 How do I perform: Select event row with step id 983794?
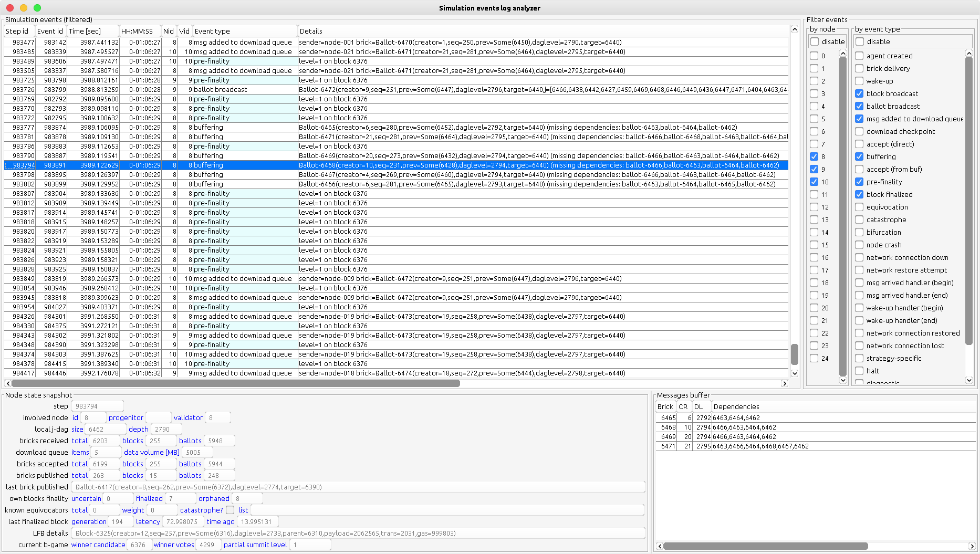coord(396,165)
